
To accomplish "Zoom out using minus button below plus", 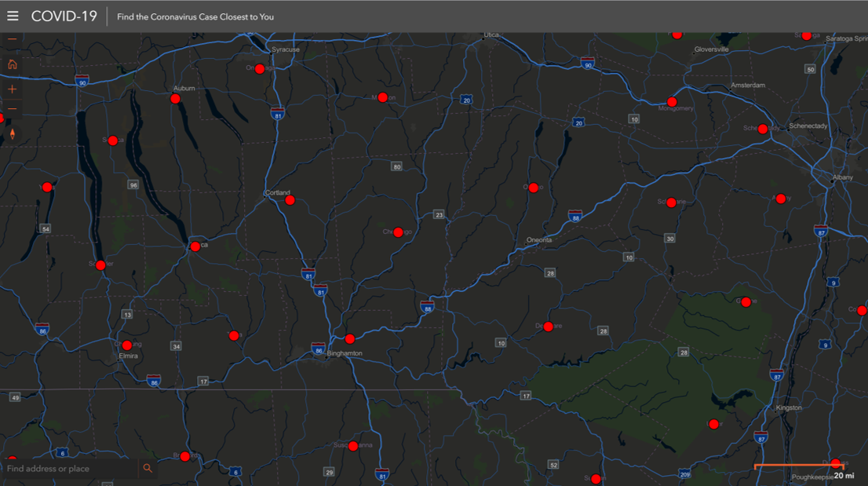I will (x=12, y=109).
